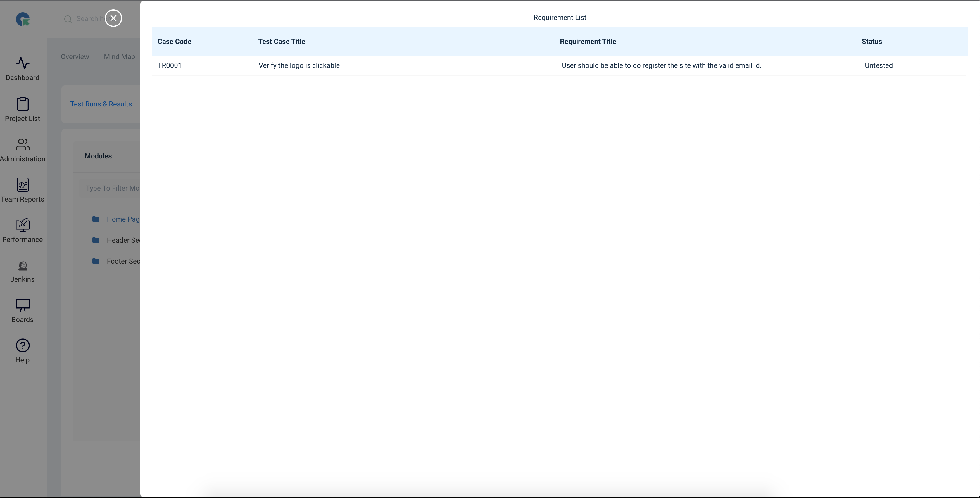Click the Test Case Title column header
Image resolution: width=980 pixels, height=498 pixels.
point(282,41)
